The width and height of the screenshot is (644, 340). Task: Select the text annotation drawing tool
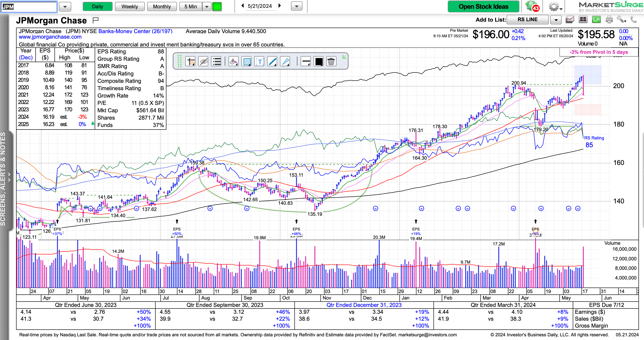click(259, 62)
